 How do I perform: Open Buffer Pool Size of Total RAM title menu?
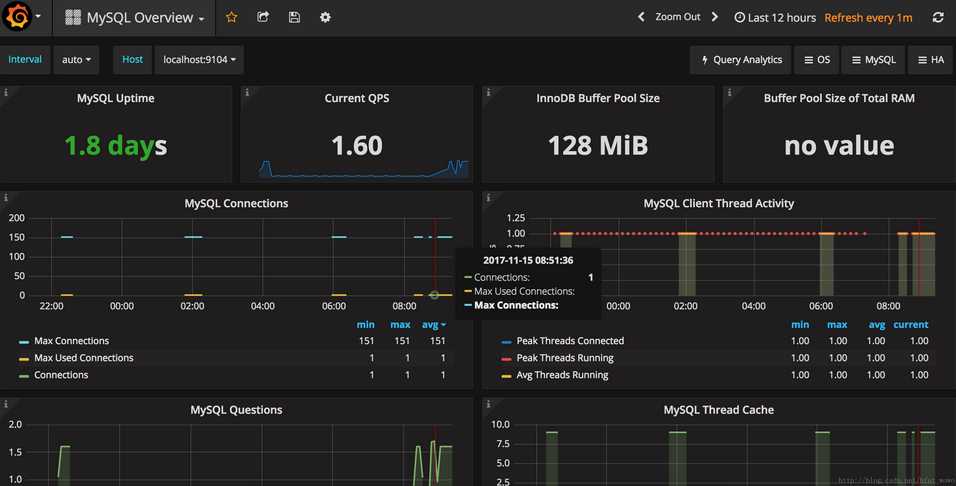click(x=839, y=98)
